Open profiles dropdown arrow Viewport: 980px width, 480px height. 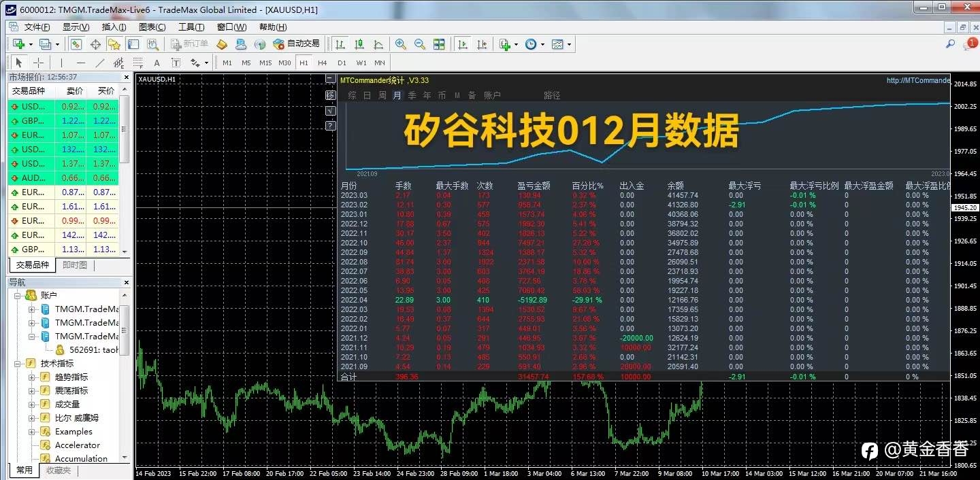tap(57, 45)
